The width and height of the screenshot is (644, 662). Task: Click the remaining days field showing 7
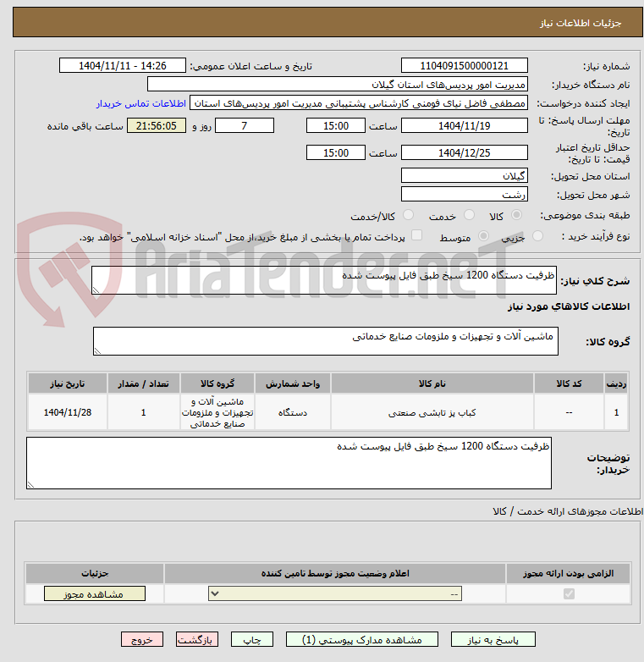(245, 126)
